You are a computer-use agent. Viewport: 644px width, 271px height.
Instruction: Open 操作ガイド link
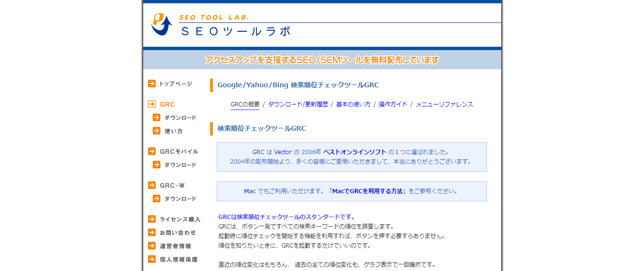tap(393, 104)
